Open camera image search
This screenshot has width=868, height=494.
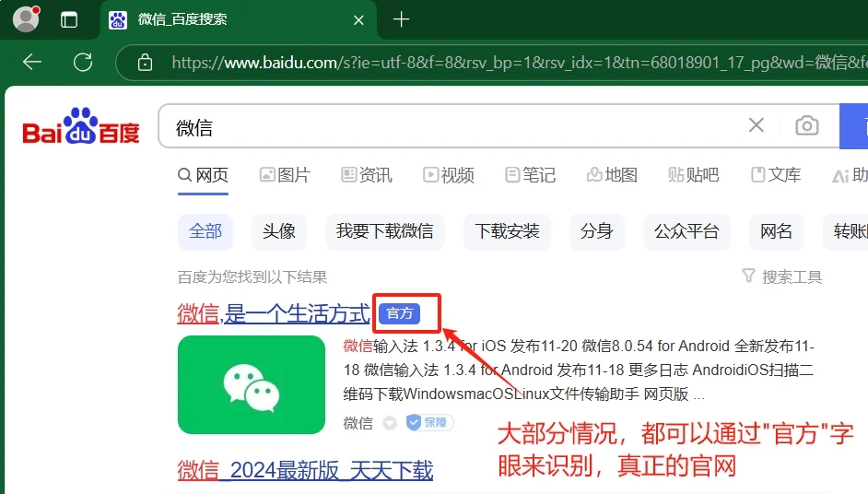807,125
